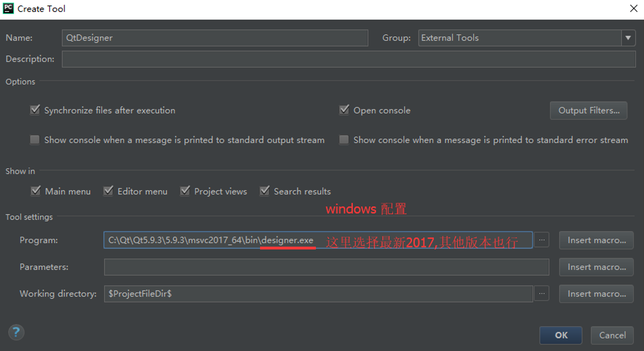
Task: Click the PyCharm icon in title bar
Action: tap(8, 8)
